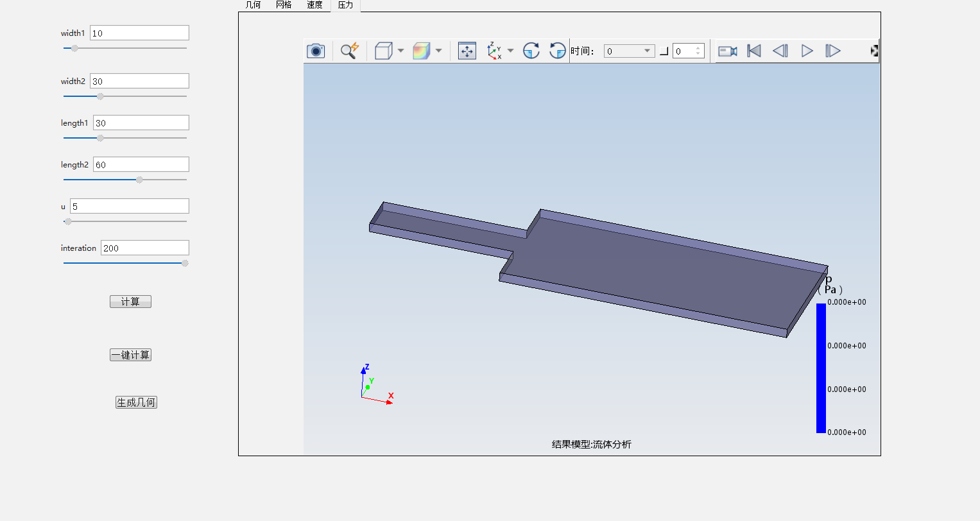Jump to first frame button
Image resolution: width=980 pixels, height=521 pixels.
tap(754, 51)
